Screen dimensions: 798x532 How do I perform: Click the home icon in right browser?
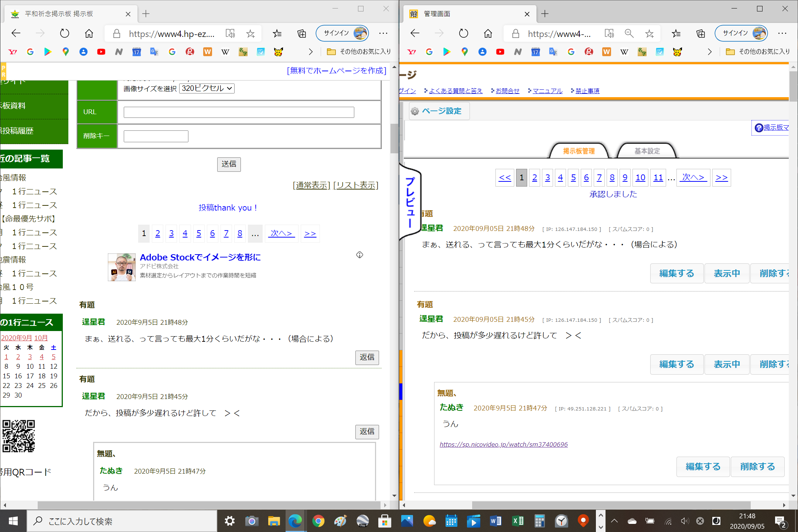[x=488, y=34]
